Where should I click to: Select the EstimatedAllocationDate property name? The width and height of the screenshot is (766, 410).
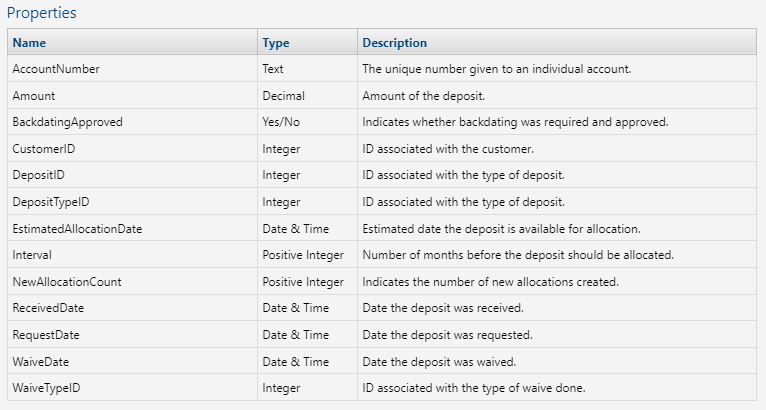point(77,229)
